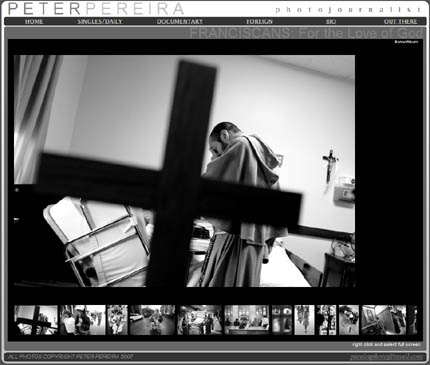Open the DOCUMENTARY section
430x365 pixels.
tap(180, 22)
